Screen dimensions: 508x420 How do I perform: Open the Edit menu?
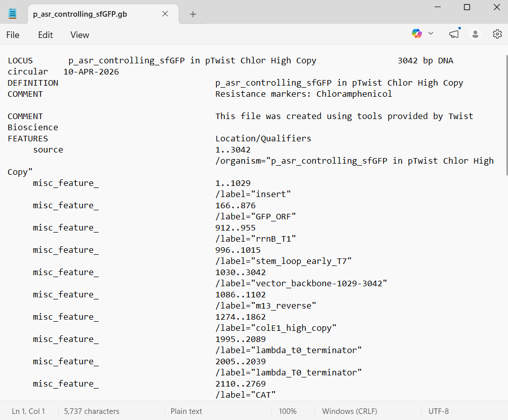tap(46, 35)
